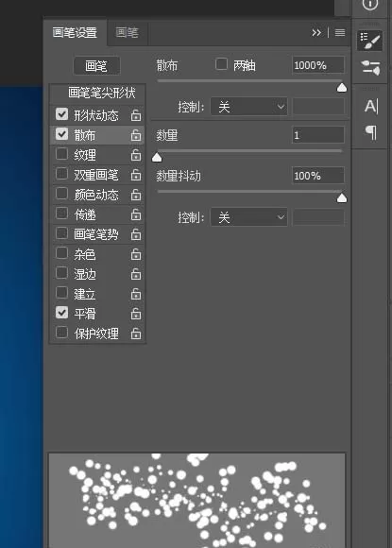The image size is (392, 548).
Task: Enable the 保护纹理 checkbox
Action: tap(61, 333)
